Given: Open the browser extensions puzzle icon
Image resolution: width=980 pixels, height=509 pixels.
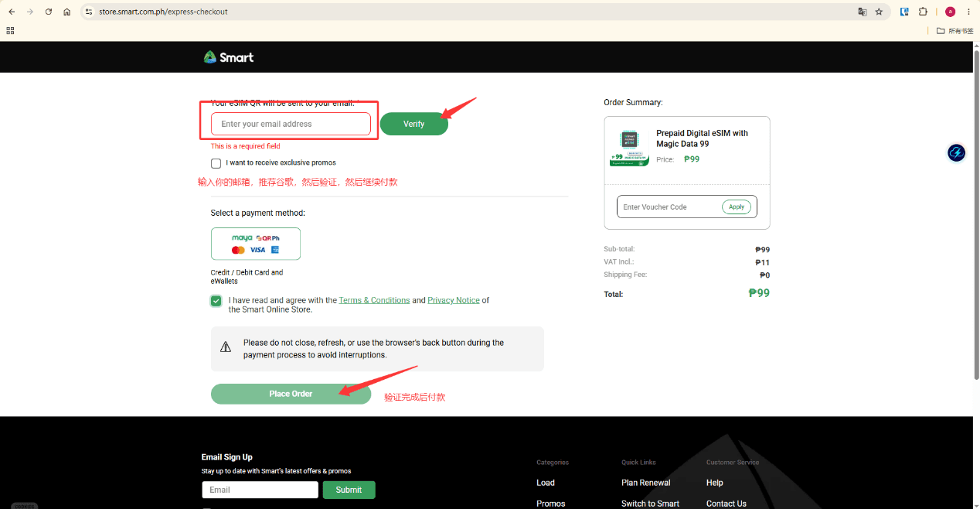Looking at the screenshot, I should 923,12.
